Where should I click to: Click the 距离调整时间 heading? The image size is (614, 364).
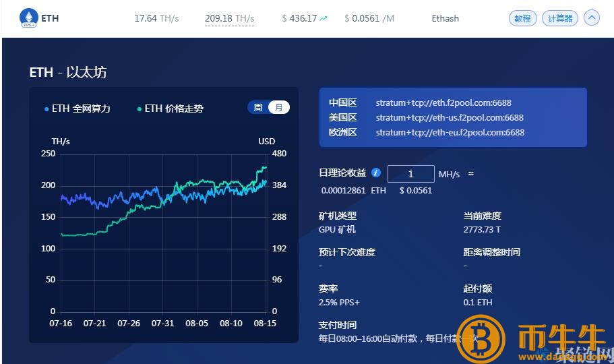492,252
